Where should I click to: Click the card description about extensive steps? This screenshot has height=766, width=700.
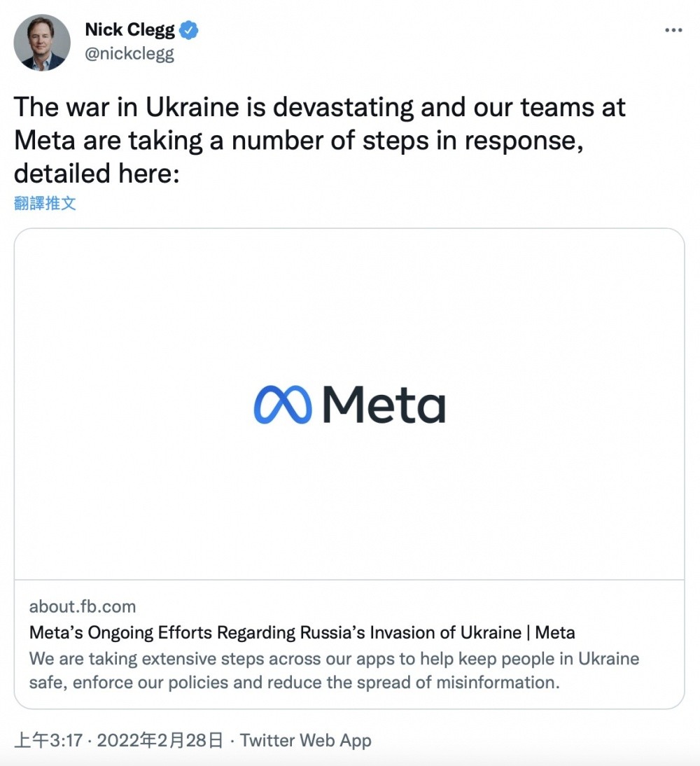pos(334,659)
